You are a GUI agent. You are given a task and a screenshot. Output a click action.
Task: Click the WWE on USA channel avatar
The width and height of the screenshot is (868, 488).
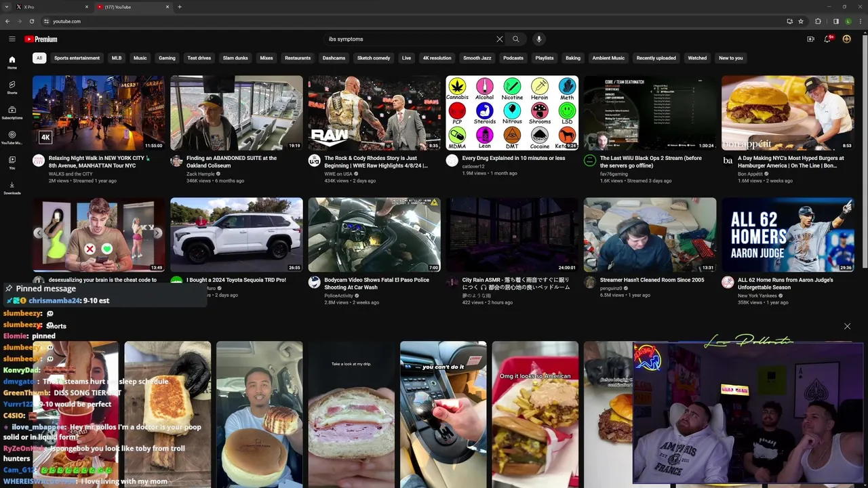click(x=314, y=161)
